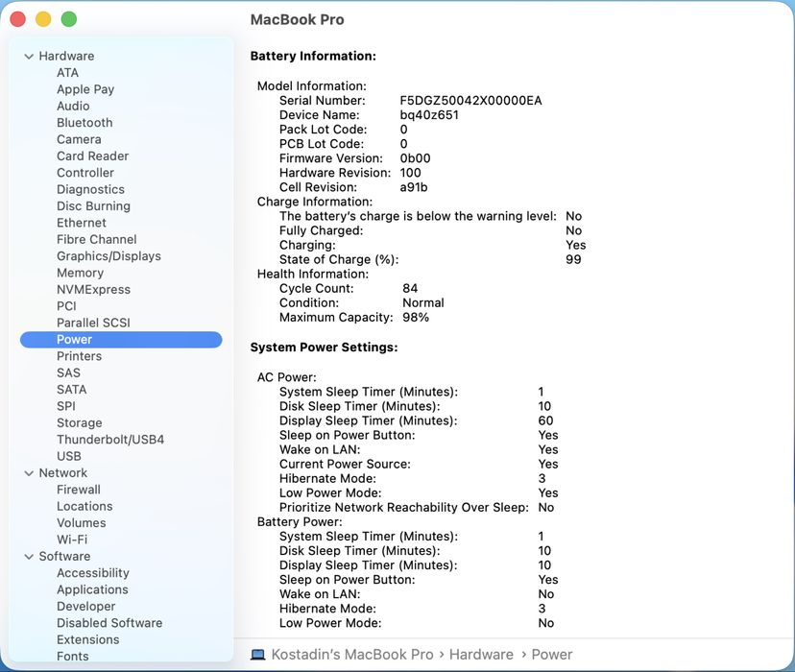Show Wi-Fi network information
The width and height of the screenshot is (795, 672).
coord(72,540)
